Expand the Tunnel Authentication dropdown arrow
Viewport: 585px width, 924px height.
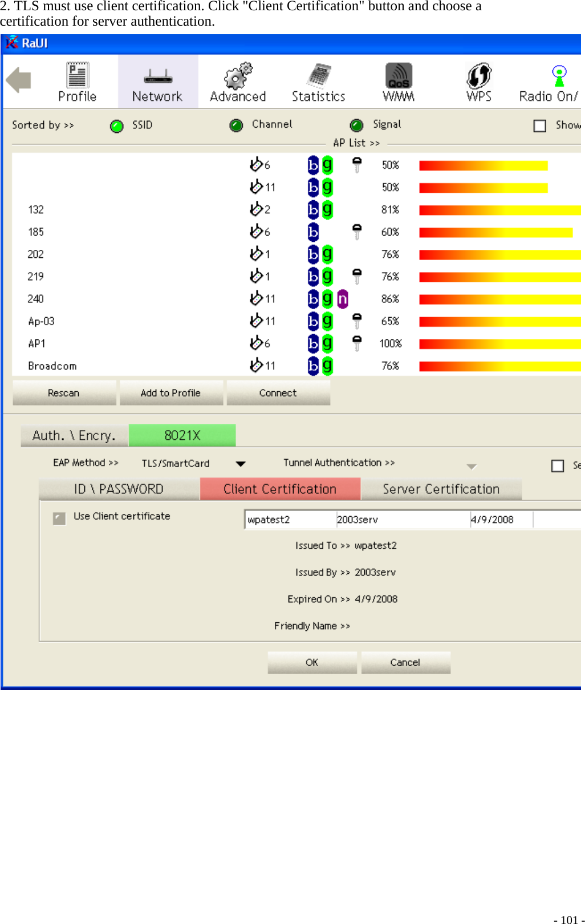coord(472,467)
